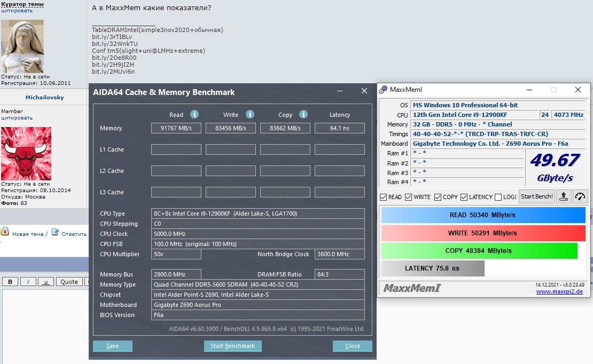Click the READ 50340 MByte/s result bar
Image resolution: width=593 pixels, height=364 pixels.
(x=483, y=215)
